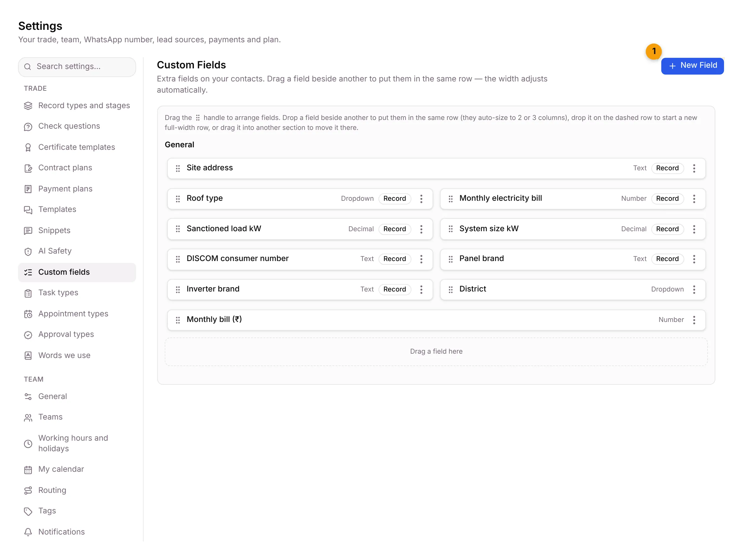
Task: Open the DISCOM consumer number options menu
Action: 421,259
